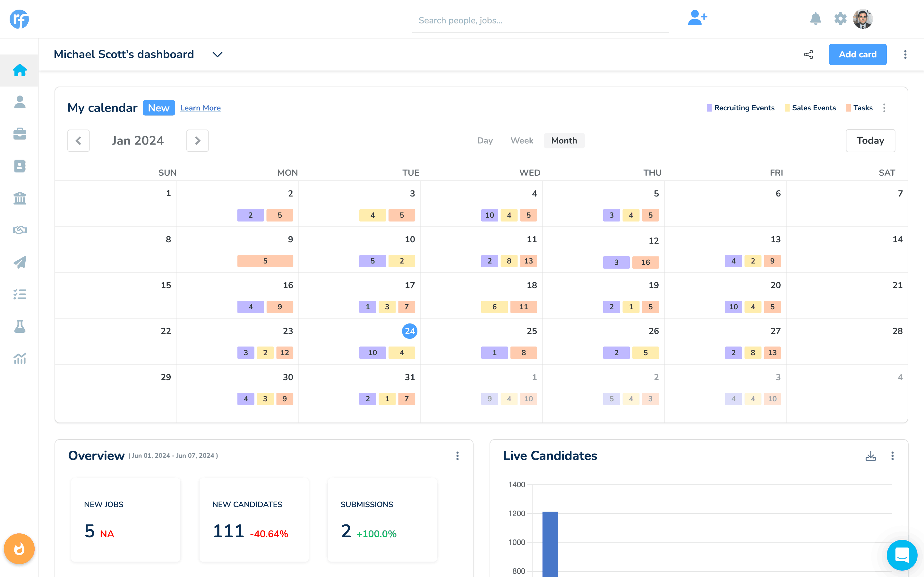Screen dimensions: 924x577
Task: Open Reports via the bar chart icon
Action: [20, 358]
